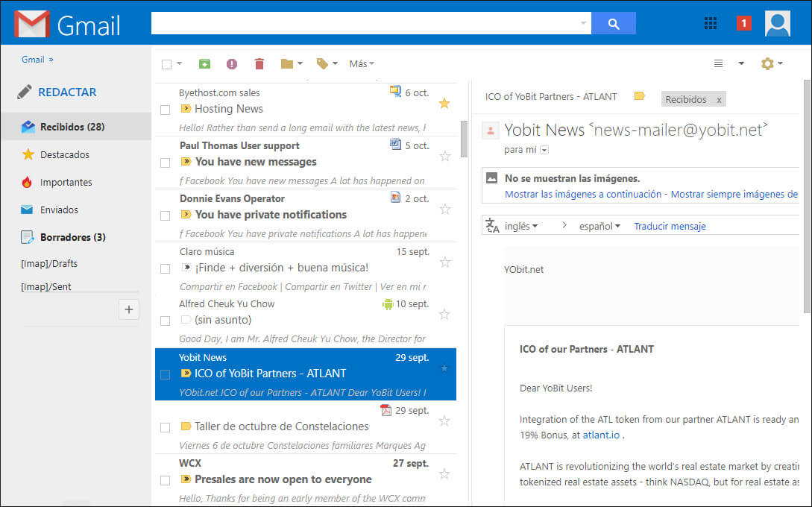This screenshot has width=812, height=507.
Task: Click the green Archive icon
Action: pyautogui.click(x=204, y=63)
